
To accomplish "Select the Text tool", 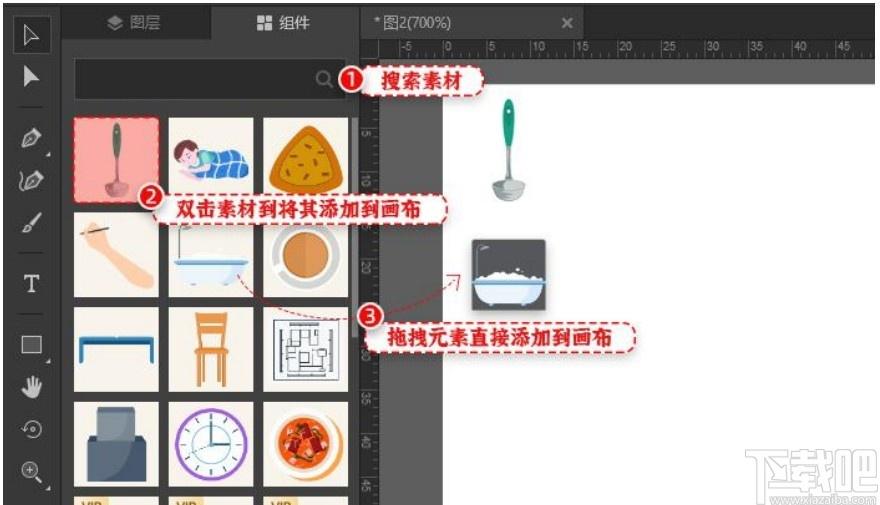I will (31, 283).
